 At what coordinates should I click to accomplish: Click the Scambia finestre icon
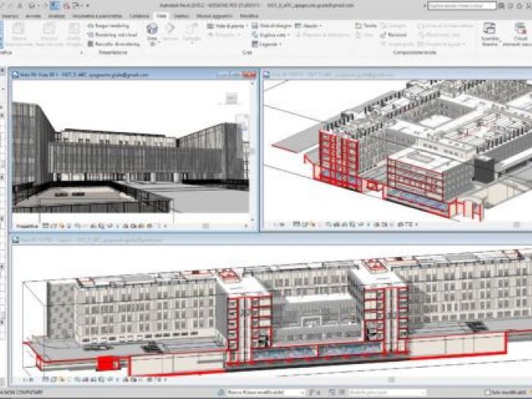pyautogui.click(x=489, y=29)
